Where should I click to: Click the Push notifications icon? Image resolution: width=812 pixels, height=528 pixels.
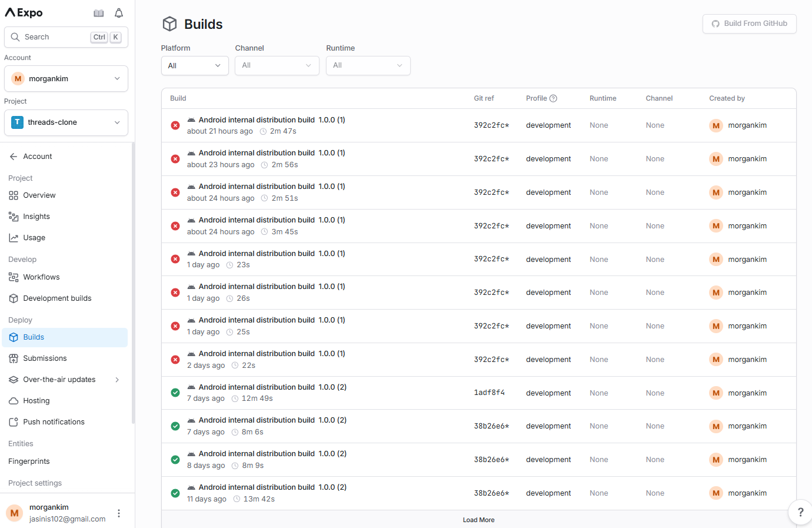click(x=14, y=422)
